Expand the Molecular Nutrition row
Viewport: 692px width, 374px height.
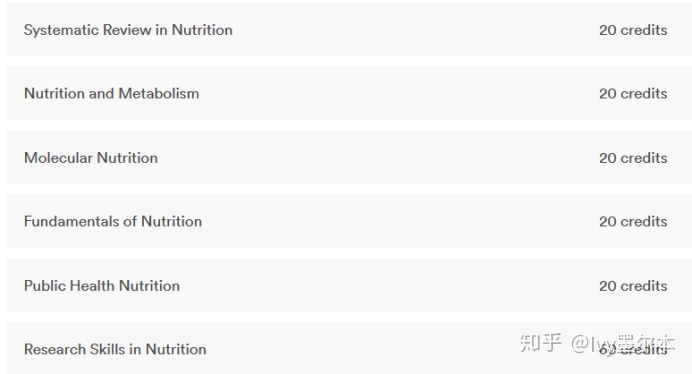click(x=349, y=157)
